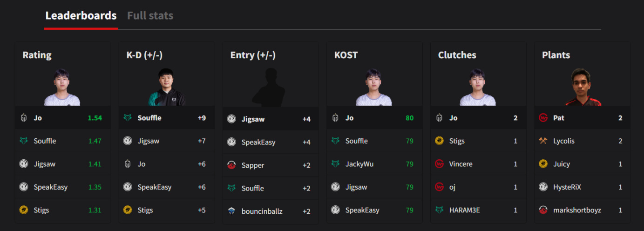The image size is (644, 231).
Task: Click bouncinballz team icon in Entry
Action: (x=231, y=211)
